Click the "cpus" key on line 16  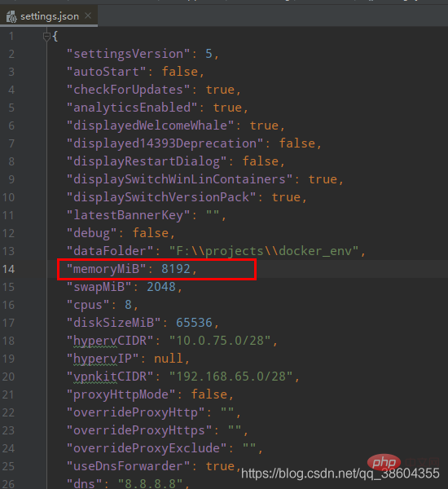[x=88, y=305]
